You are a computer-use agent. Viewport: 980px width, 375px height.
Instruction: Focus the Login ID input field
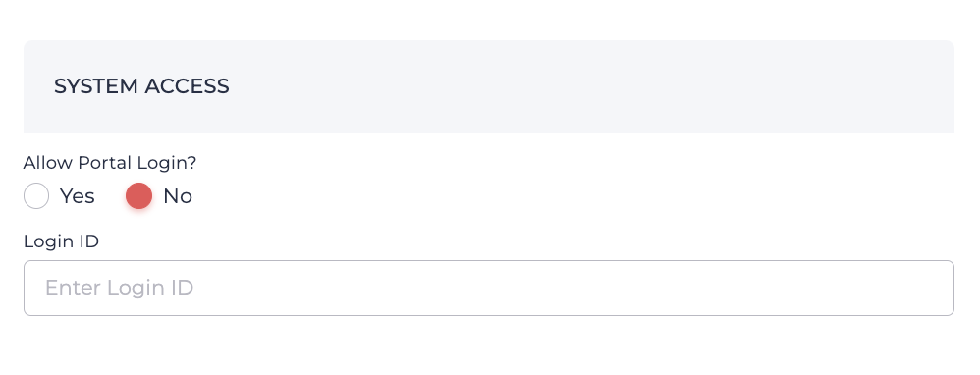489,289
